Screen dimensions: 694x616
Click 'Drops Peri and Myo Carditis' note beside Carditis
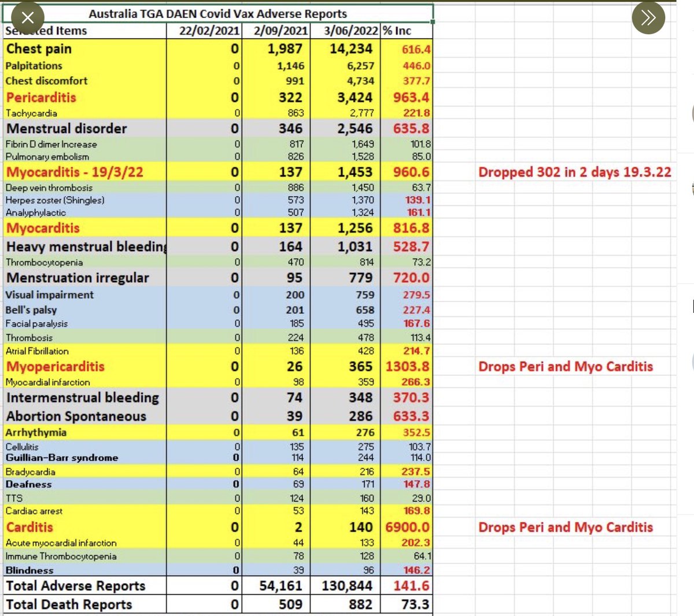coord(566,528)
